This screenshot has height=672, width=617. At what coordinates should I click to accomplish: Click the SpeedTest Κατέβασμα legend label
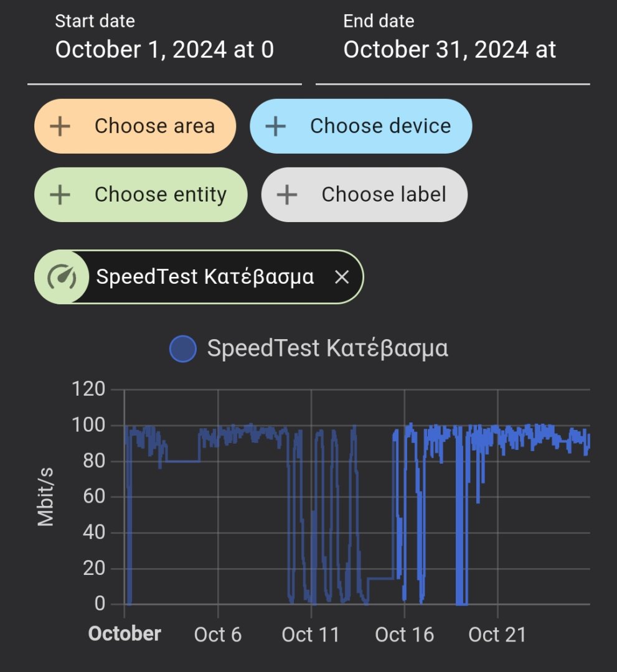[327, 348]
